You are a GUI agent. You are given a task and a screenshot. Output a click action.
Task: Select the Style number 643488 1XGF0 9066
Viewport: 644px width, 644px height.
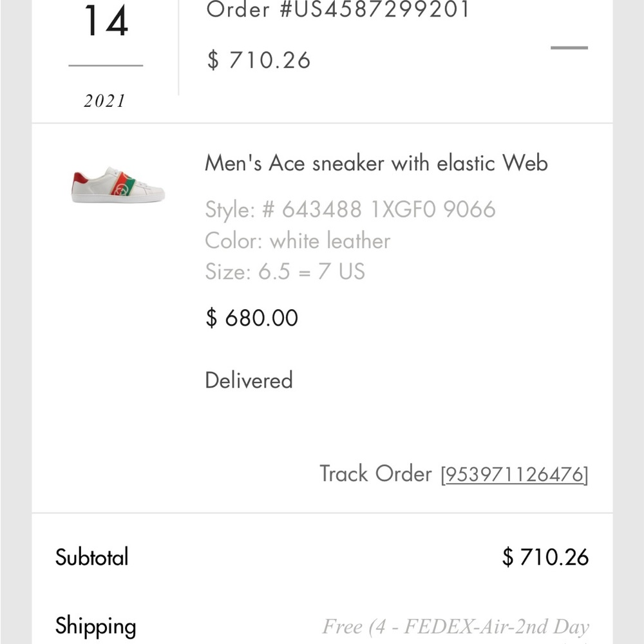pos(349,209)
